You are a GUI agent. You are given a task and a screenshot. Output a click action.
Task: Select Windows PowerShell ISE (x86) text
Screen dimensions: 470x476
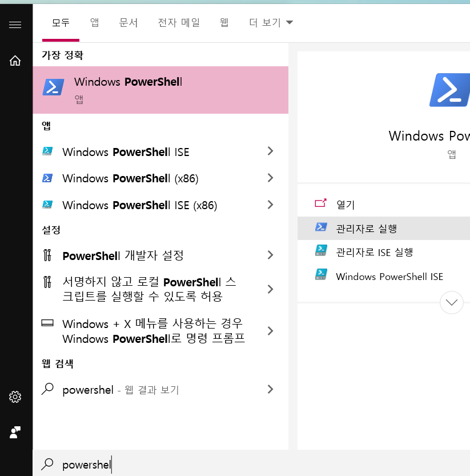click(139, 205)
